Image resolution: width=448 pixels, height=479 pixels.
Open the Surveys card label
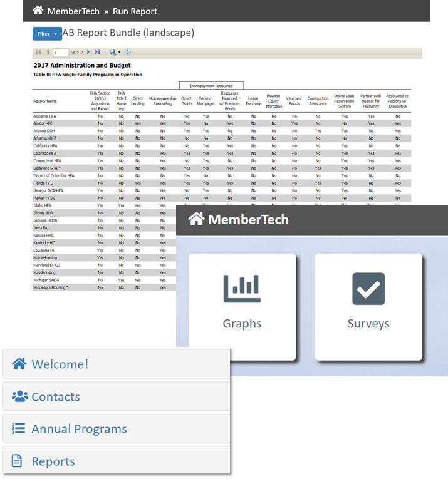[x=368, y=324]
